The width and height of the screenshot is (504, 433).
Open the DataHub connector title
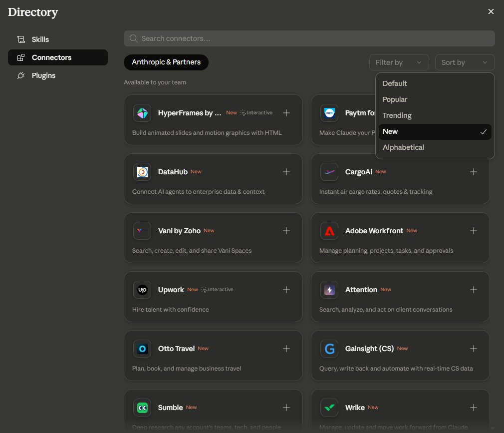coord(173,172)
